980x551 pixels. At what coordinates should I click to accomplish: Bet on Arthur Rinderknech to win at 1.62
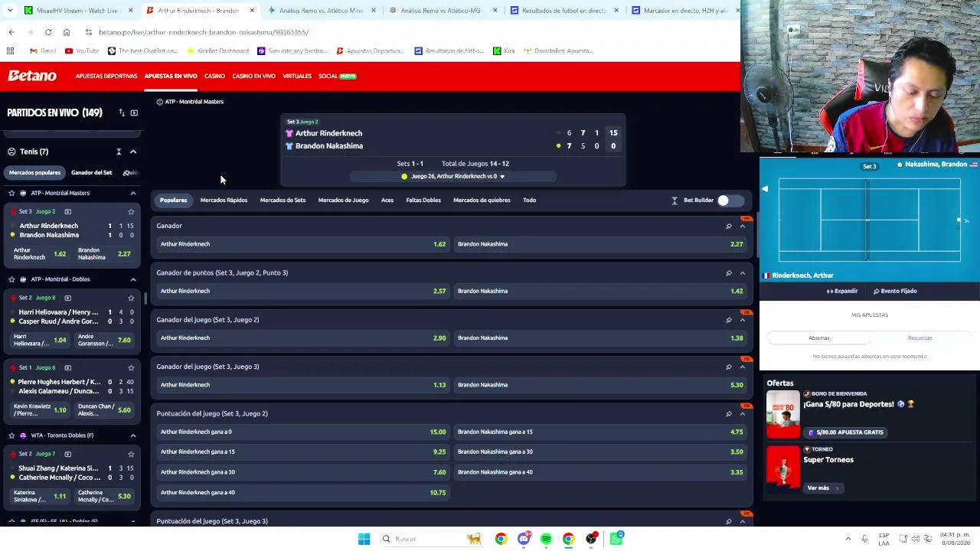(x=302, y=244)
